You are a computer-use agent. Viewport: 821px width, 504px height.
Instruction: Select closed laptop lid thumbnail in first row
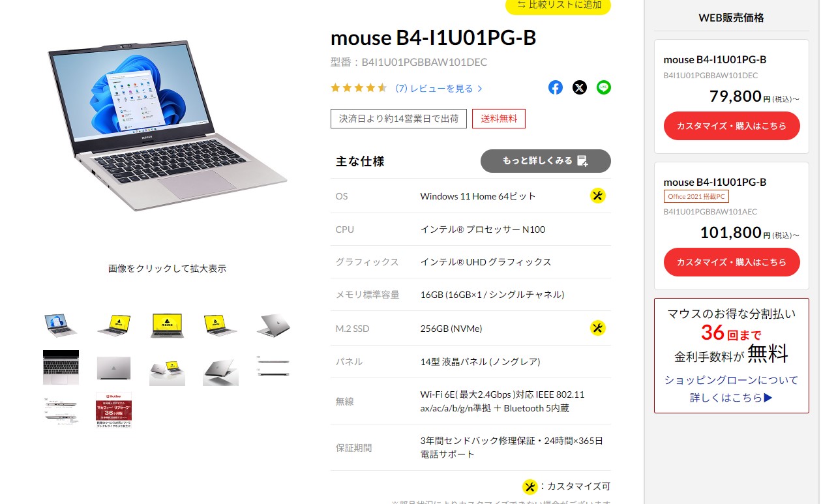(274, 325)
